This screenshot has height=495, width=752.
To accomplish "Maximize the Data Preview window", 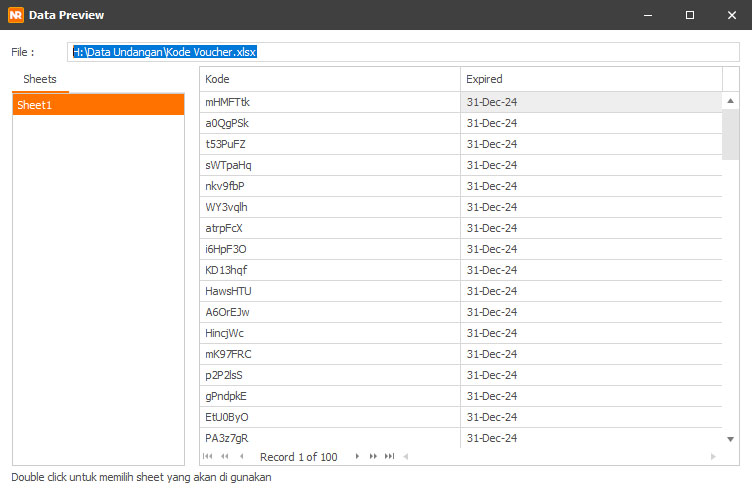I will pos(690,15).
